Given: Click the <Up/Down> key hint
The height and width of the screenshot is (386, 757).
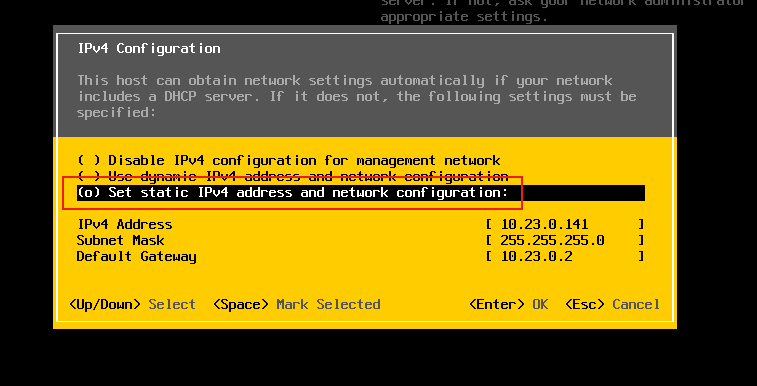Looking at the screenshot, I should coord(105,304).
